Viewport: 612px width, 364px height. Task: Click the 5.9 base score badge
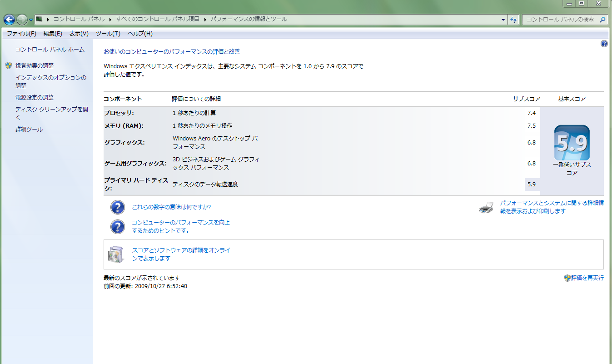tap(572, 143)
